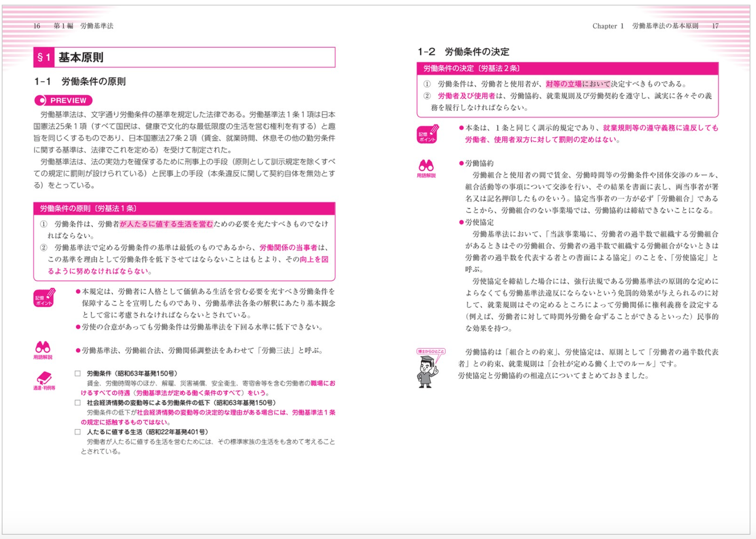The image size is (756, 539).
Task: Click highlighted text 対等の立場において
Action: 578,84
